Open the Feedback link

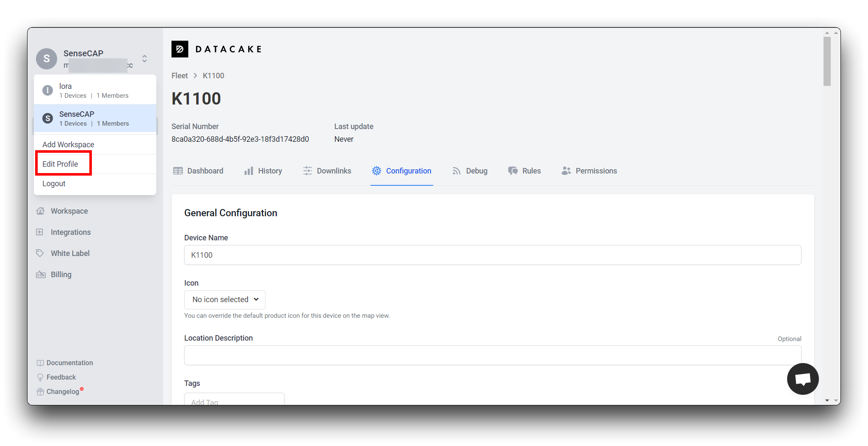coord(61,377)
